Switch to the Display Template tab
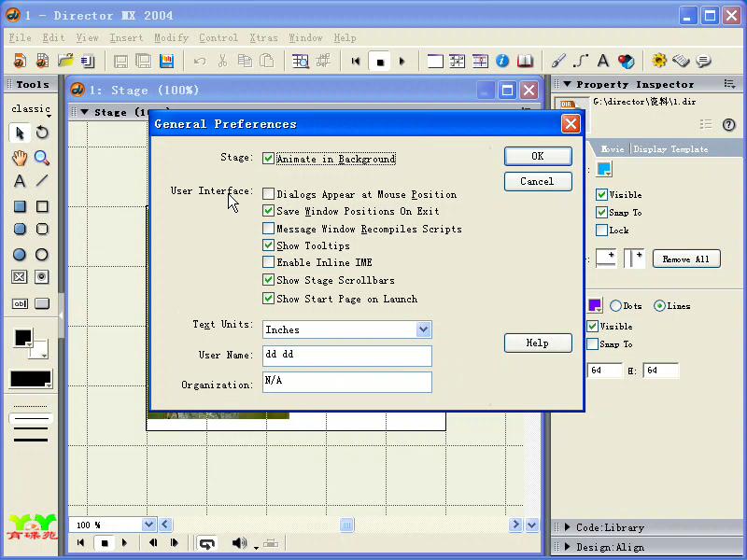 [670, 149]
